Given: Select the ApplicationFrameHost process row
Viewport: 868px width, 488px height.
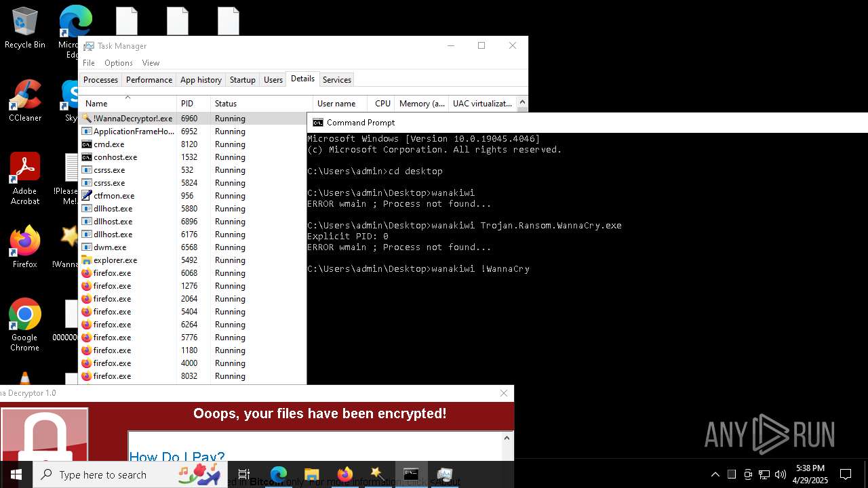Looking at the screenshot, I should coord(193,131).
